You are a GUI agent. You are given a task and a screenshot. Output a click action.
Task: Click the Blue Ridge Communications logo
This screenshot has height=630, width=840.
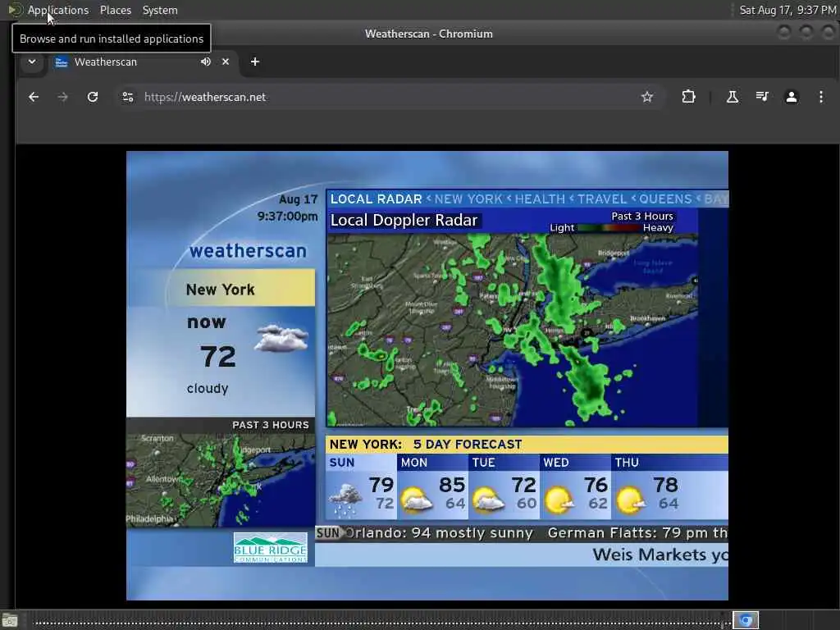pos(271,547)
